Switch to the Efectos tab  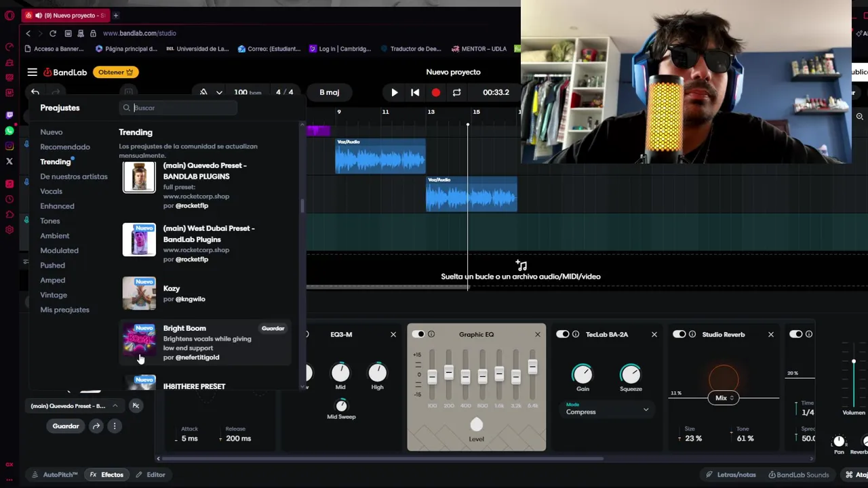(x=106, y=474)
